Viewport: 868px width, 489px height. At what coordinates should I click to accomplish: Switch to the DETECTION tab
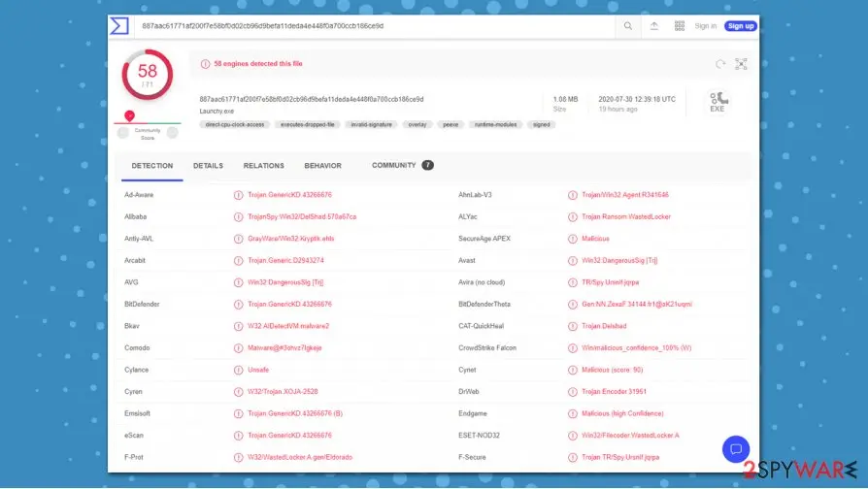point(152,166)
